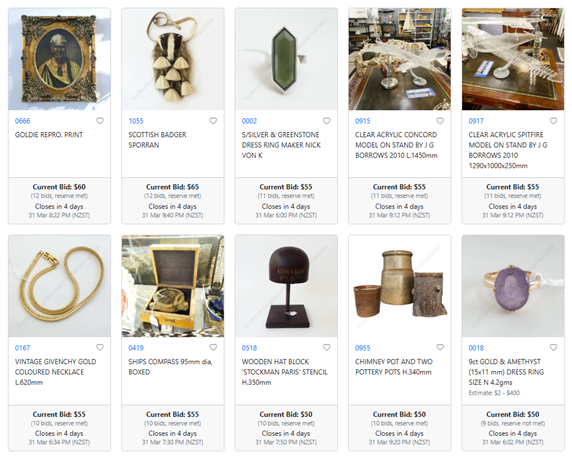Open Wooden Hat Block title text
Image resolution: width=572 pixels, height=459 pixels.
click(x=285, y=372)
